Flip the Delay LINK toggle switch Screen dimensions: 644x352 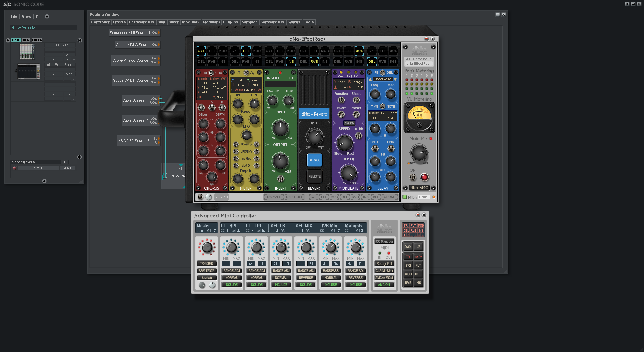coord(391,148)
